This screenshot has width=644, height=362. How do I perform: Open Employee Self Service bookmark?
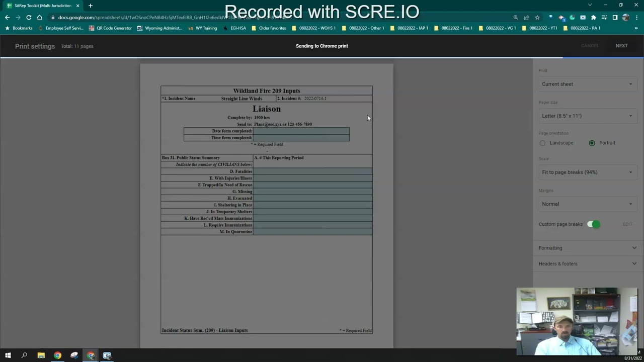tap(60, 28)
